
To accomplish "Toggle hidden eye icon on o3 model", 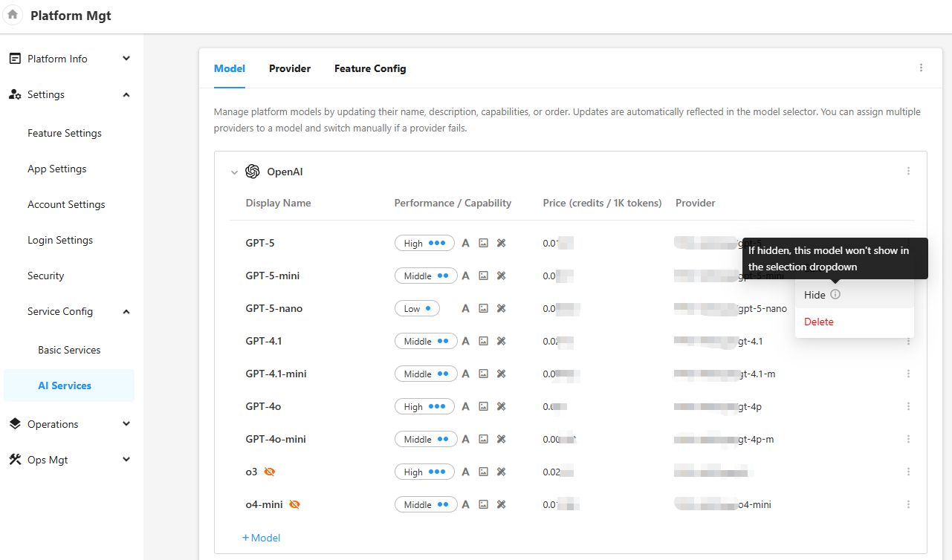I will click(x=270, y=472).
